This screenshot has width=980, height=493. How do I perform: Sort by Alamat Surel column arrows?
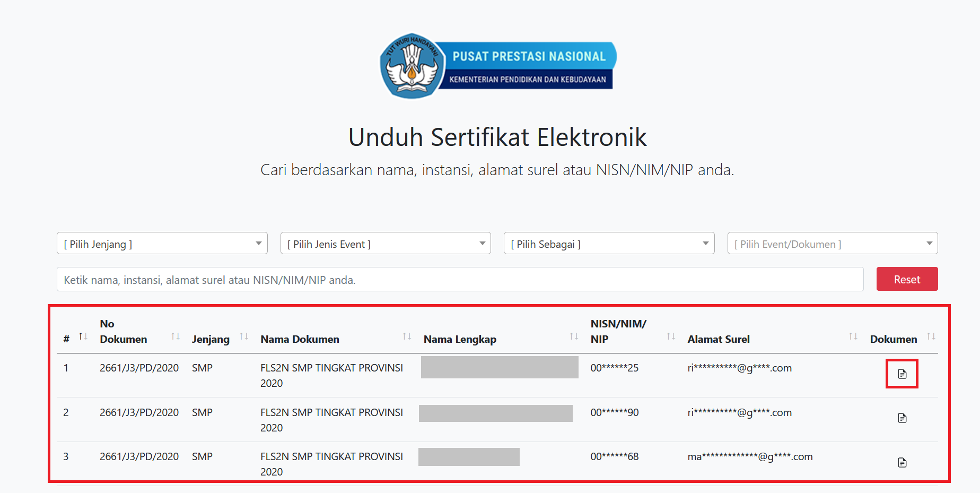coord(853,336)
